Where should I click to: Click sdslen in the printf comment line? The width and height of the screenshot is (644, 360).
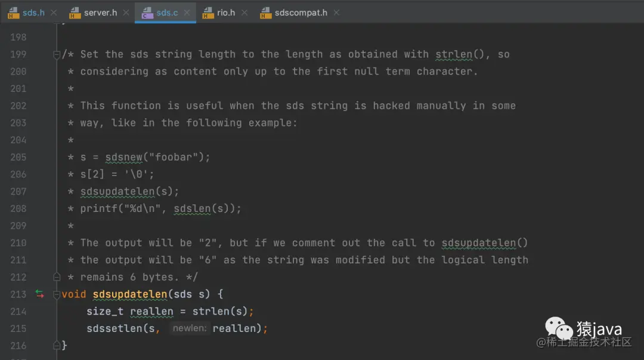click(x=192, y=208)
